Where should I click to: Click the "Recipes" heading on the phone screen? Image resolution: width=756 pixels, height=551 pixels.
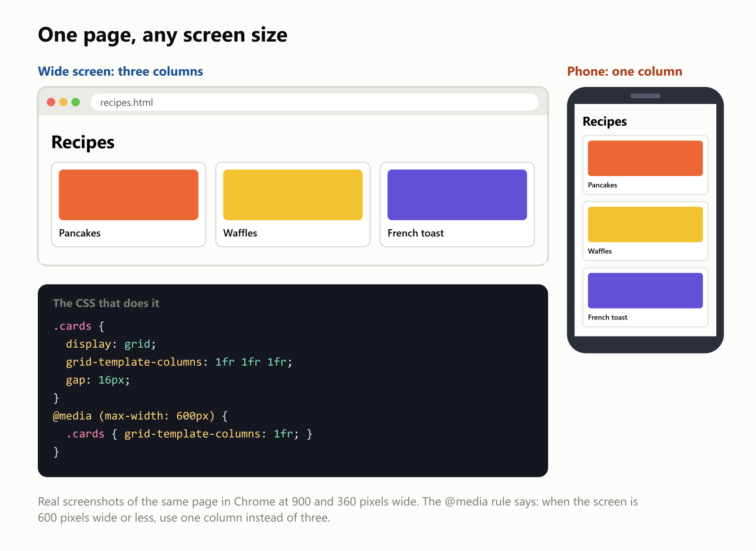[605, 121]
